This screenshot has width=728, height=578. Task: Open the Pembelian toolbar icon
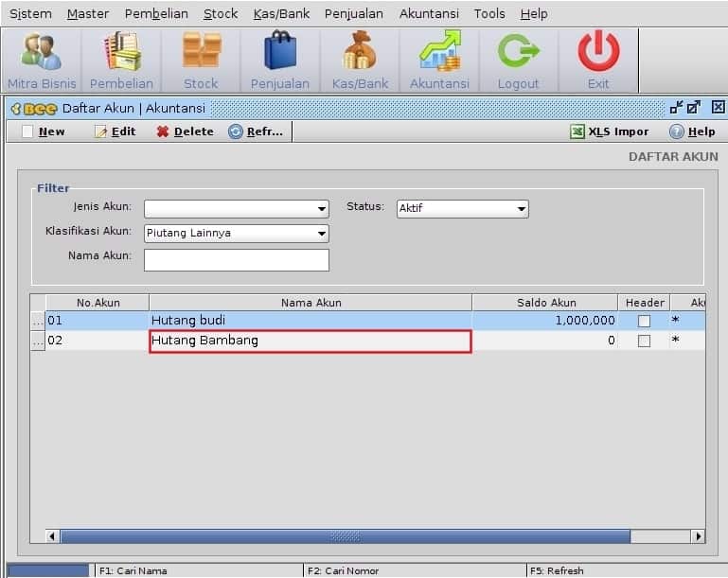coord(121,61)
